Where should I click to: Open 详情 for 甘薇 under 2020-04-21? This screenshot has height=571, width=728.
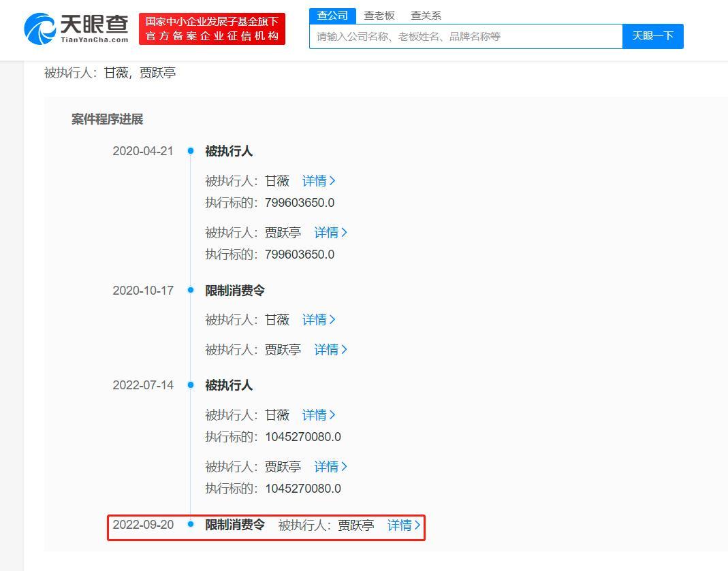tap(319, 181)
